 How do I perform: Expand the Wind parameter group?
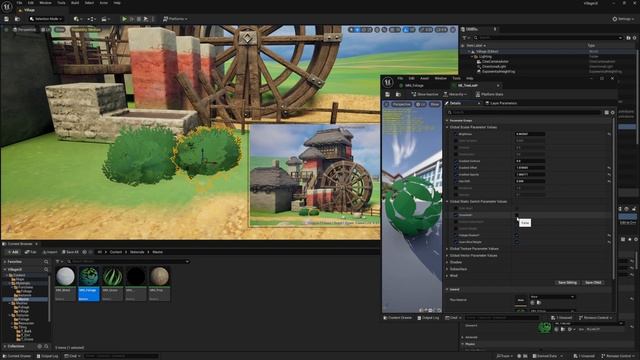447,276
